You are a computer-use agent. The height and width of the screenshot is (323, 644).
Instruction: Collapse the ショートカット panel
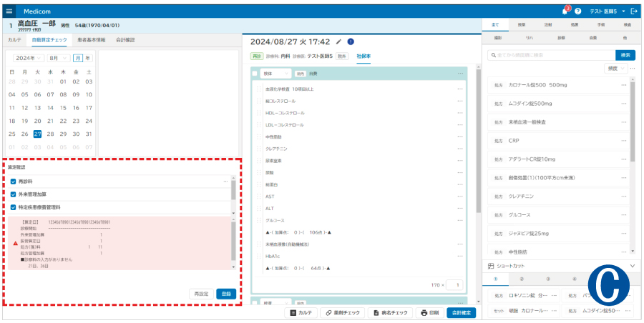(631, 265)
